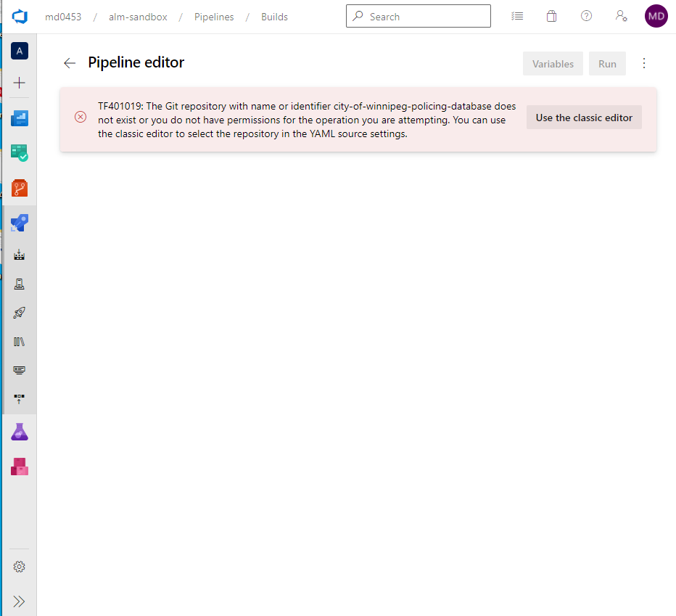
Task: Go to Pipelines via the breadcrumb
Action: pos(214,16)
